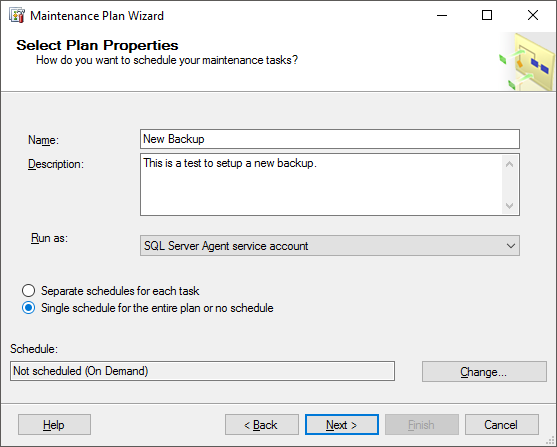This screenshot has width=557, height=447.
Task: Click the Not scheduled (On Demand) field
Action: pos(202,371)
